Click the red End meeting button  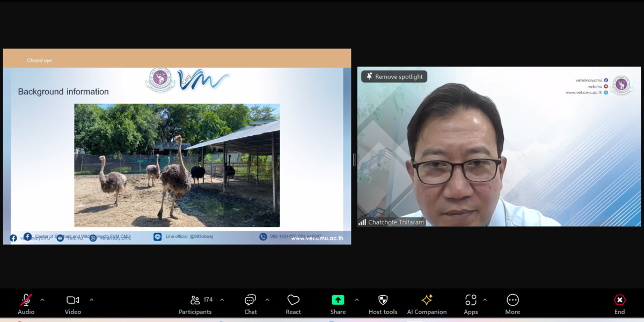coord(619,304)
